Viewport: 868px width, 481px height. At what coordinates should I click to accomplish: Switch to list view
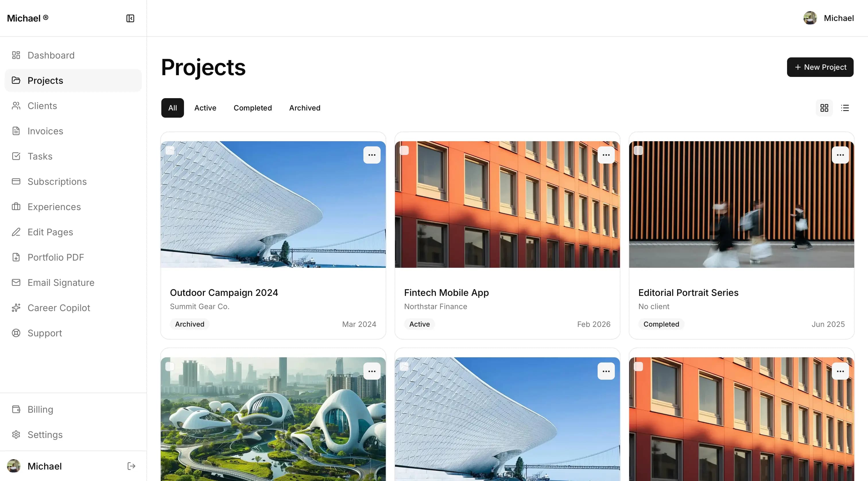(845, 108)
